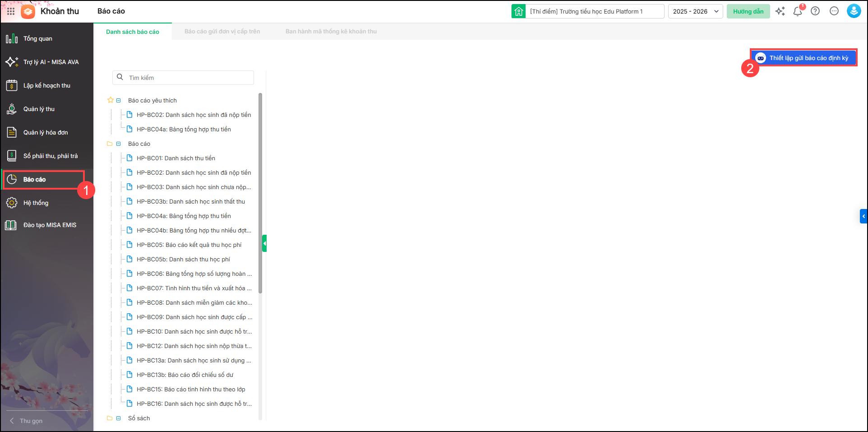Click Thiết lập gửi báo cáo định kỳ button
This screenshot has width=868, height=432.
tap(803, 58)
